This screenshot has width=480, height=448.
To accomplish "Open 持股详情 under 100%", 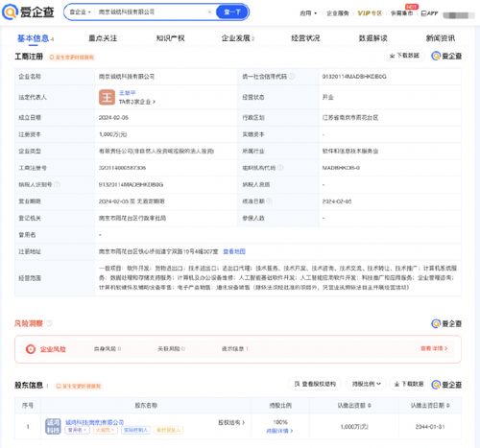I will coord(279,431).
